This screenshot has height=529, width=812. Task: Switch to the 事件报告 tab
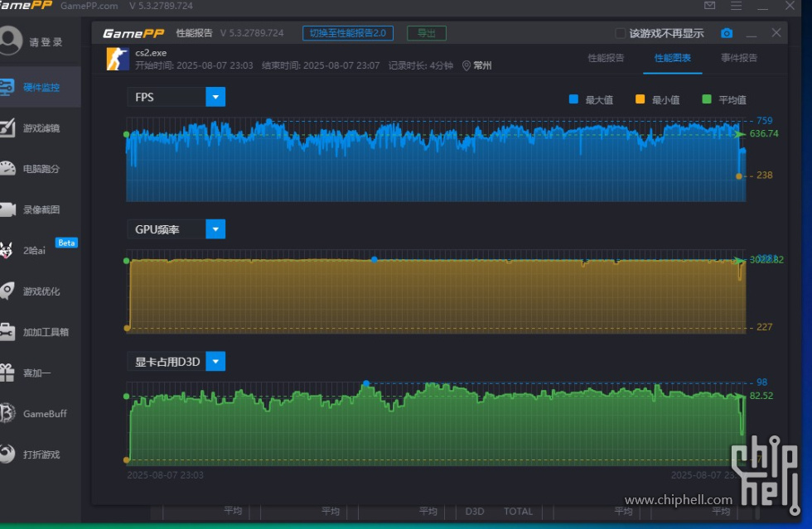(739, 58)
